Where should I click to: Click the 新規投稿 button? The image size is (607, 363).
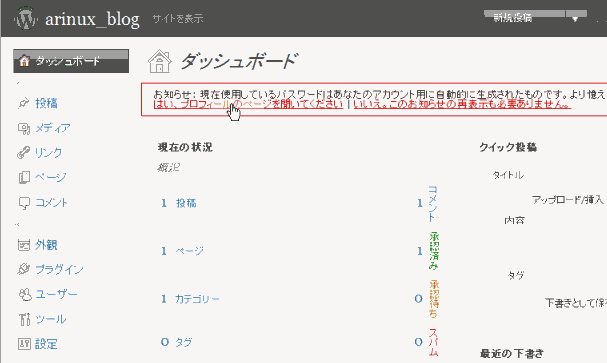524,17
